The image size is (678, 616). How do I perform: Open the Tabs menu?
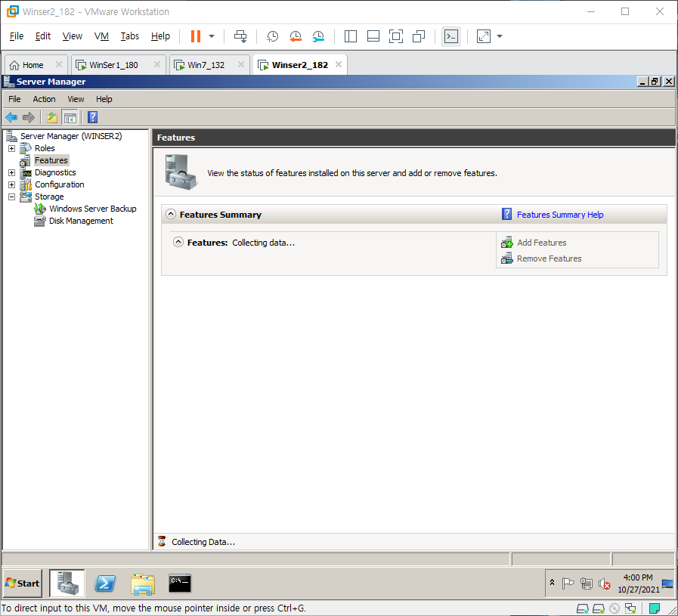130,36
